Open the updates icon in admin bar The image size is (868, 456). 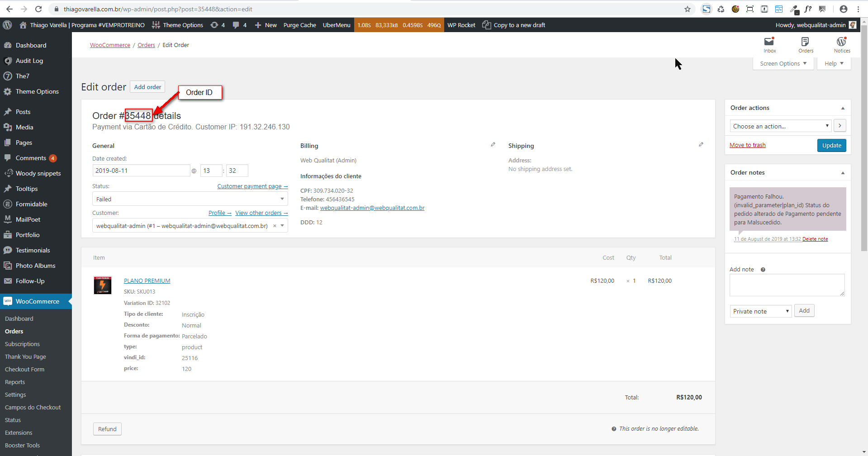tap(218, 25)
